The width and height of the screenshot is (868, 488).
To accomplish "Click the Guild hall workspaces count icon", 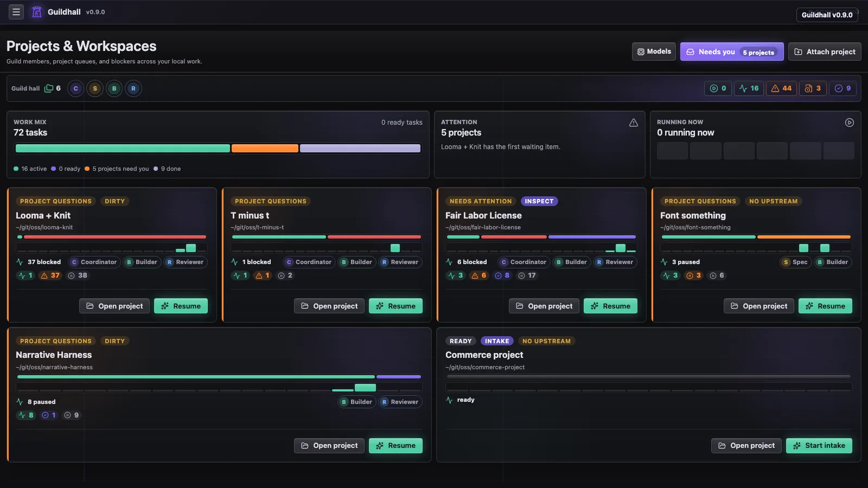I will click(49, 88).
